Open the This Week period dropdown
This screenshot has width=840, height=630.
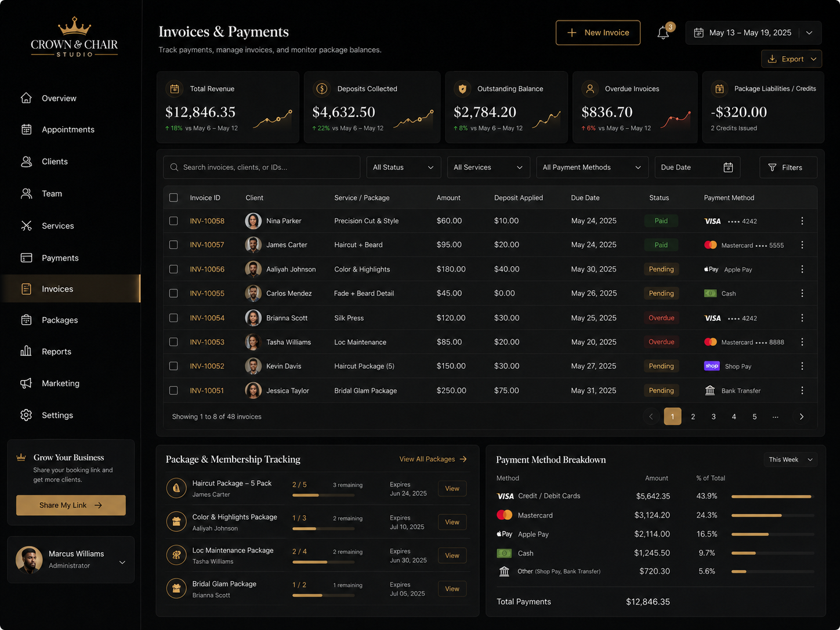[x=790, y=459]
